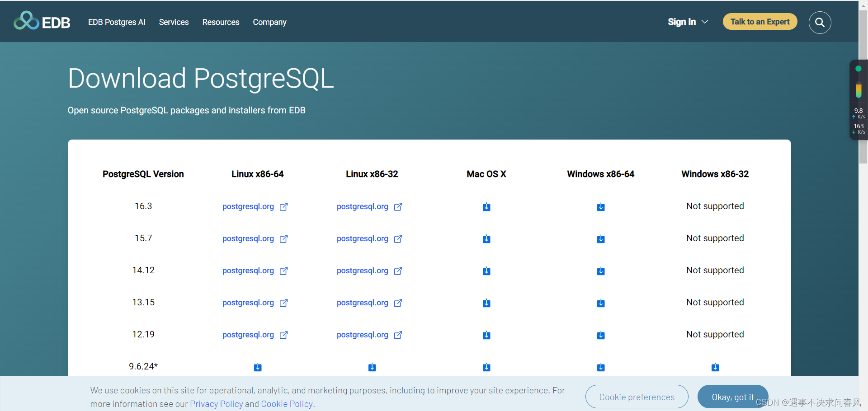Click Not supported in the 16.3 row
The width and height of the screenshot is (868, 411).
tap(715, 206)
